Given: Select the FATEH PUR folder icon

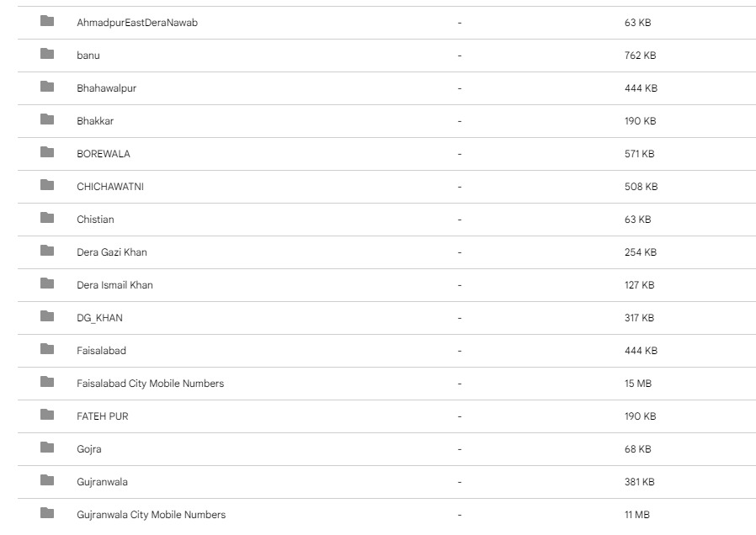Looking at the screenshot, I should point(47,415).
